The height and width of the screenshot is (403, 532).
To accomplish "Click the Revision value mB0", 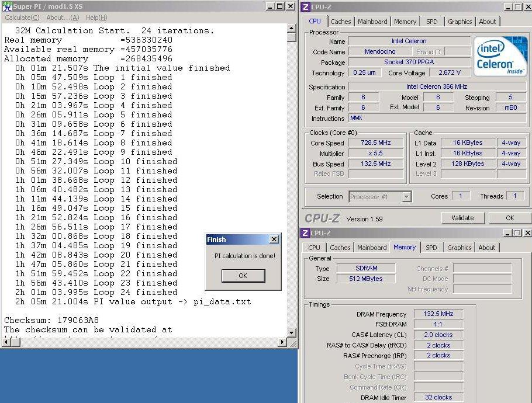I will pos(510,107).
